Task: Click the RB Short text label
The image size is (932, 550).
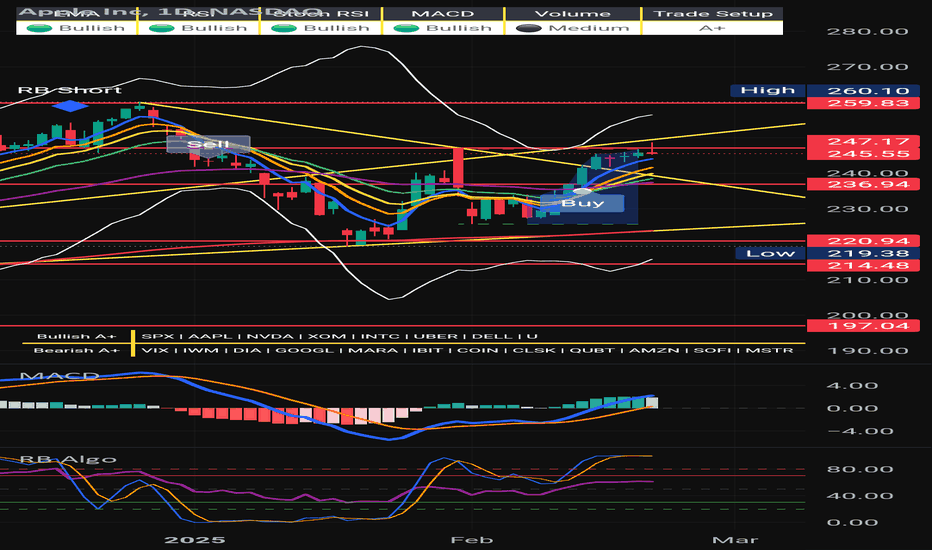Action: pyautogui.click(x=70, y=90)
